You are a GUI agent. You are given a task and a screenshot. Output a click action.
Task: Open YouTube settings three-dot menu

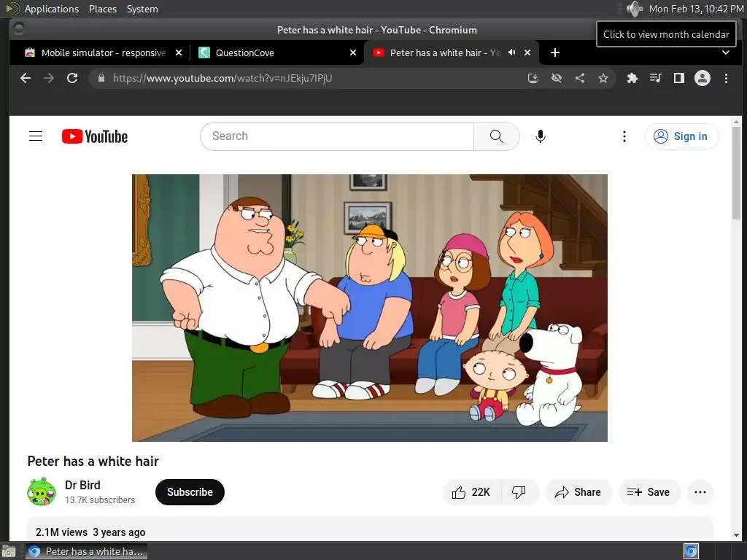pos(624,136)
